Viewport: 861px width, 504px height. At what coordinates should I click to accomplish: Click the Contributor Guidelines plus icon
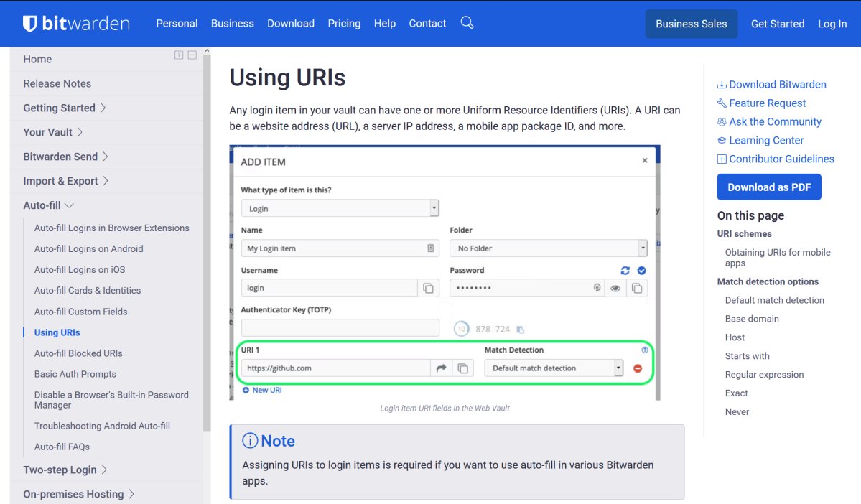point(722,159)
